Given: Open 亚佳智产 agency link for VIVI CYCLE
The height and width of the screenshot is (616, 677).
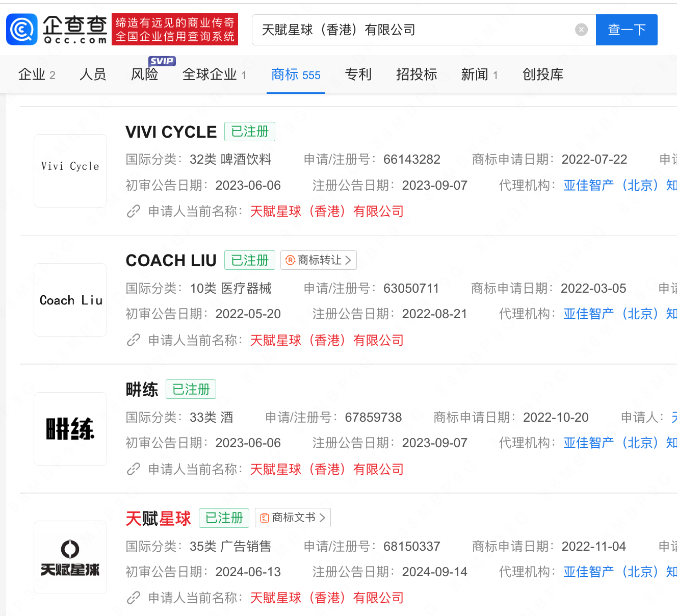Looking at the screenshot, I should click(x=620, y=185).
